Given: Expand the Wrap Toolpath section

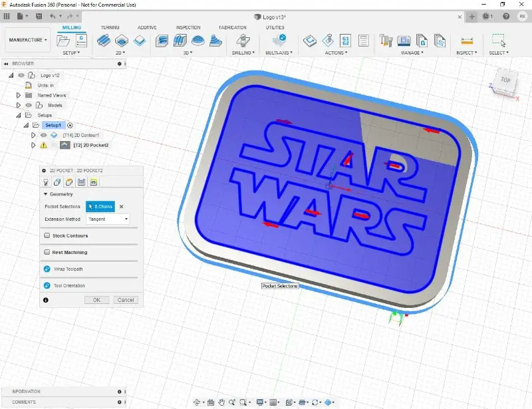Looking at the screenshot, I should tap(47, 269).
